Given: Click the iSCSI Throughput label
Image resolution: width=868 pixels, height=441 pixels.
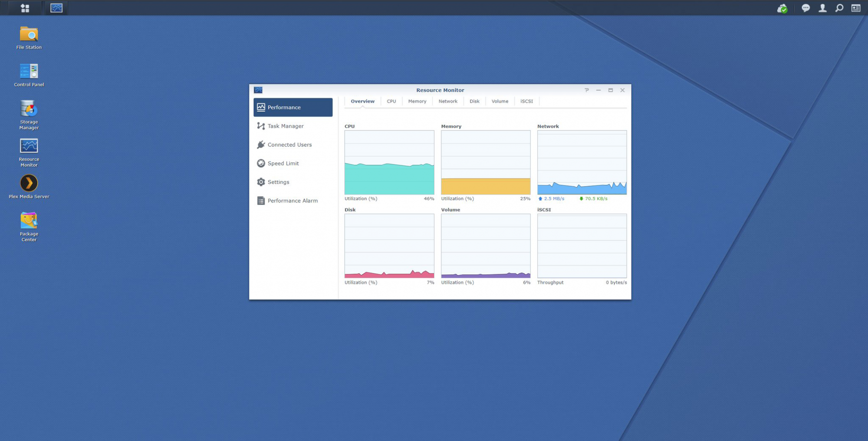Looking at the screenshot, I should pyautogui.click(x=550, y=283).
